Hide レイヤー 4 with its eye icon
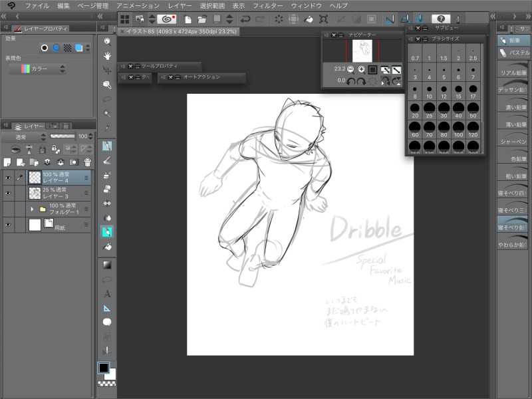Viewport: 532px width, 399px height. tap(8, 178)
